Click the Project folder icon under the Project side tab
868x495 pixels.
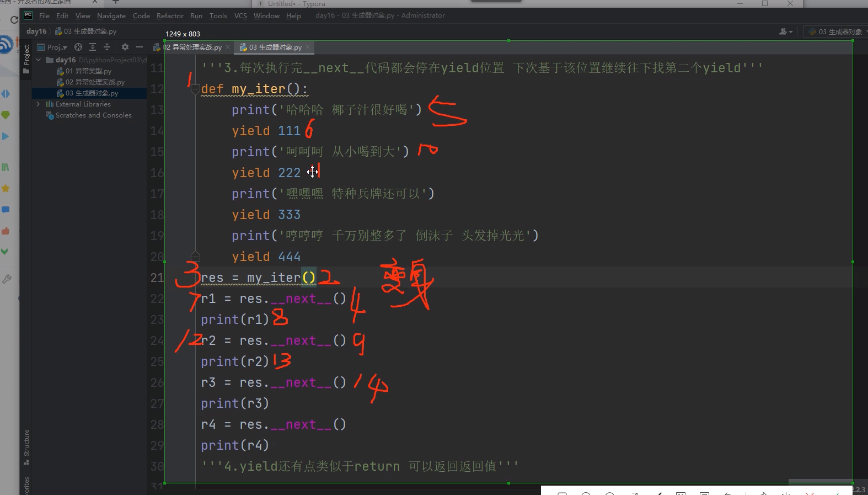click(x=26, y=71)
